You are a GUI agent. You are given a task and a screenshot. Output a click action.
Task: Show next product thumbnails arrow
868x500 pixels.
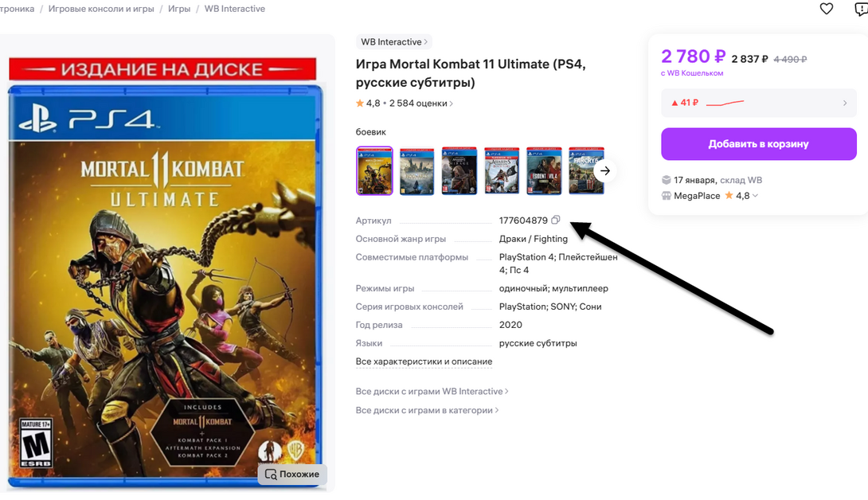(605, 170)
